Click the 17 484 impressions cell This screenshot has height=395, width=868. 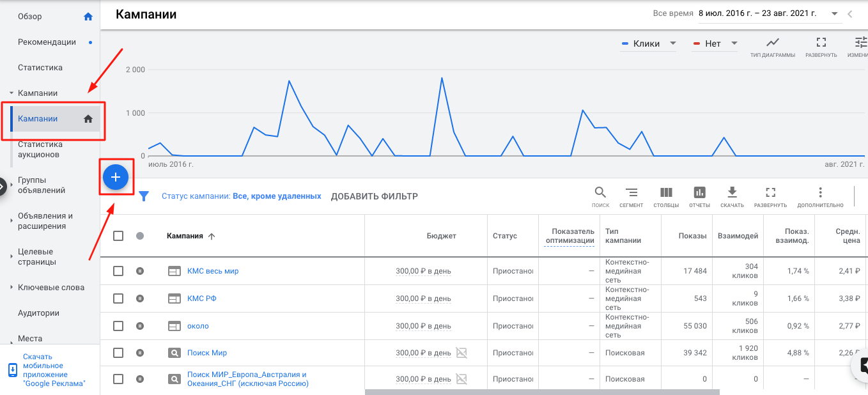(x=695, y=271)
